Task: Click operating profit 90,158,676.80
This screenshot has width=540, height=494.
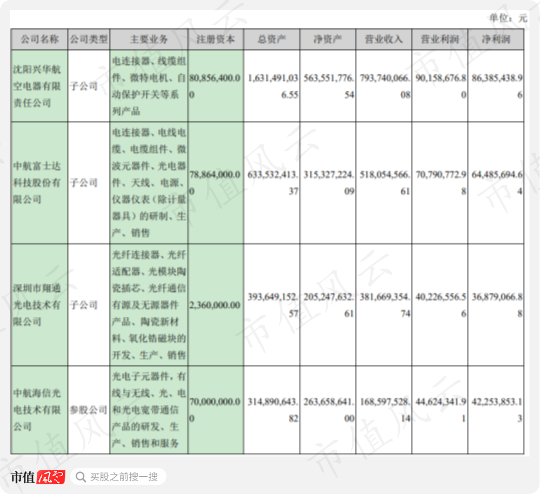Action: [441, 86]
